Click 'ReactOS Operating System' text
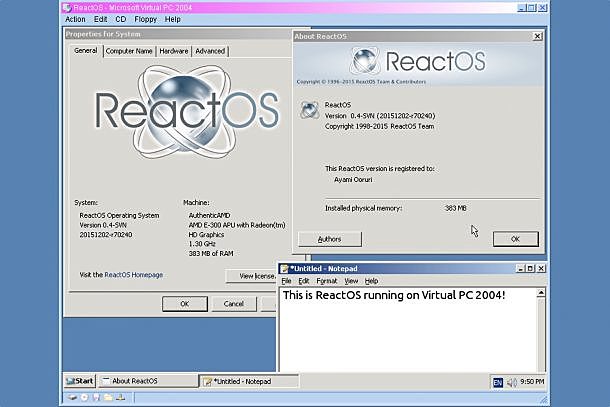 click(119, 215)
